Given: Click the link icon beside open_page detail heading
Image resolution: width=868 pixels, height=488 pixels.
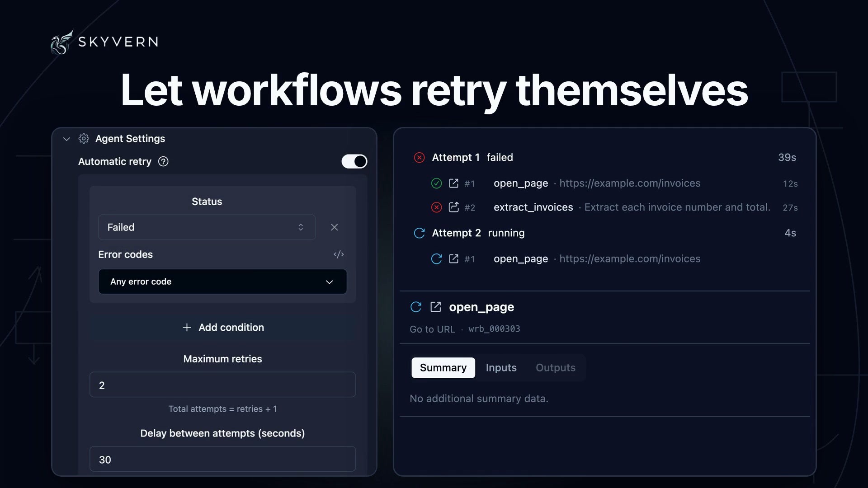Looking at the screenshot, I should click(x=435, y=307).
